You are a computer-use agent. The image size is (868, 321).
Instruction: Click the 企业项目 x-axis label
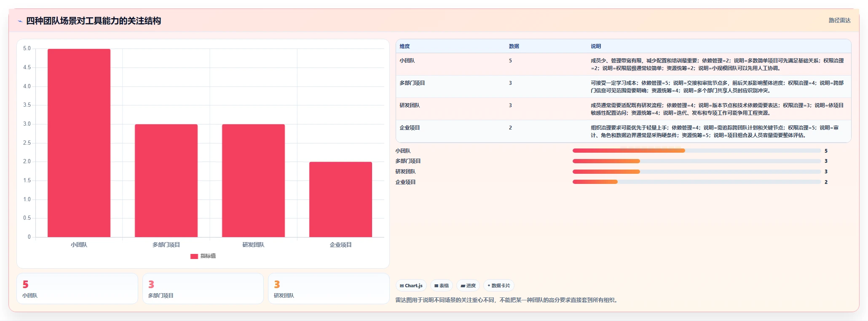click(341, 245)
